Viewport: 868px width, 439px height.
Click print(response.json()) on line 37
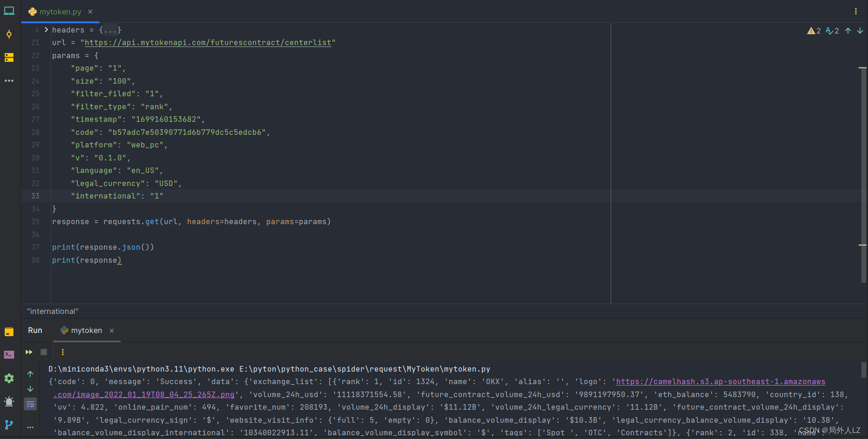pos(103,247)
